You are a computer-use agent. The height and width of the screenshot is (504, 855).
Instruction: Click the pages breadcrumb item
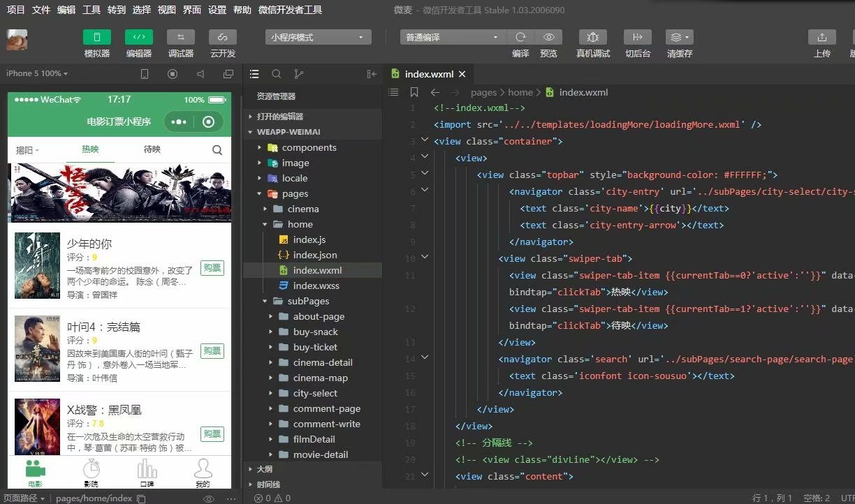click(483, 92)
